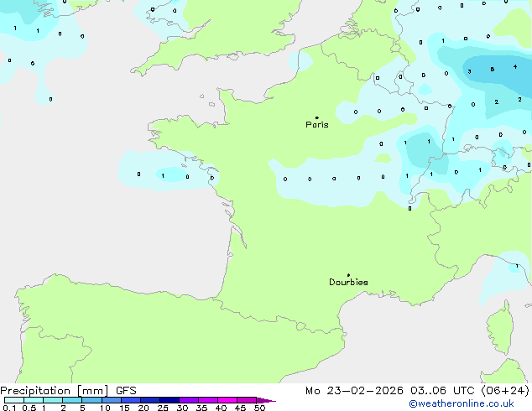This screenshot has height=411, width=532.
Task: Click the '10' legend scale label
Action: pos(105,408)
